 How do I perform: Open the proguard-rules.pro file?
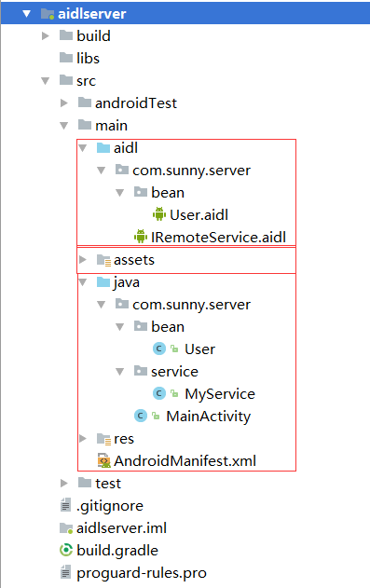142,573
